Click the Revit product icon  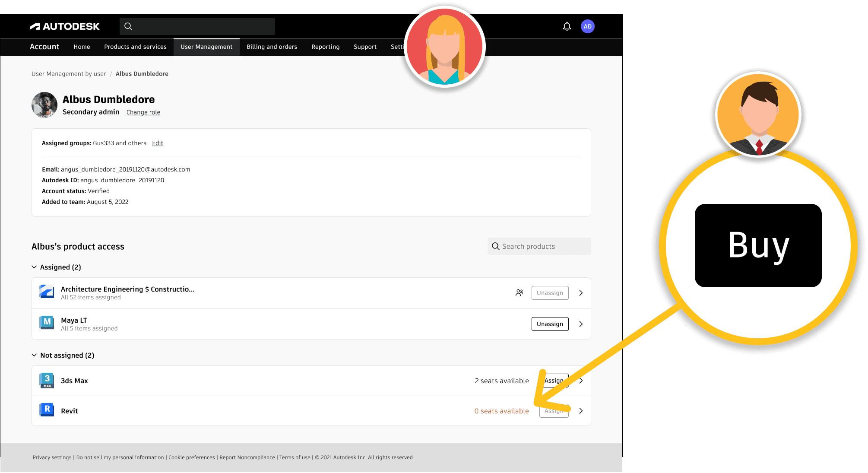coord(47,410)
